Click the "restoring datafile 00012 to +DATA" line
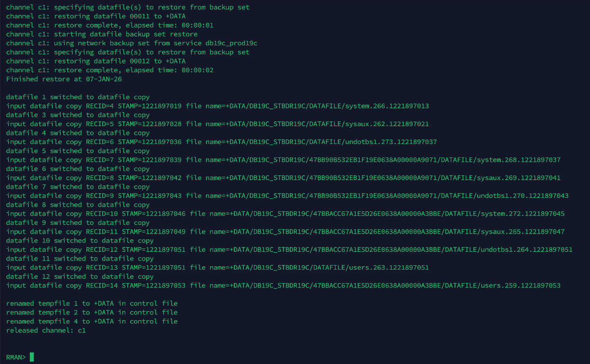This screenshot has height=364, width=590. pyautogui.click(x=95, y=61)
